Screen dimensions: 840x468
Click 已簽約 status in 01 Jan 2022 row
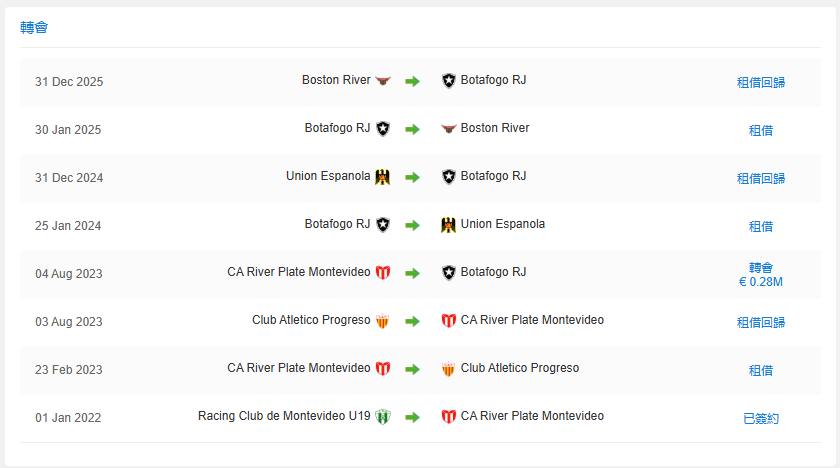point(761,419)
